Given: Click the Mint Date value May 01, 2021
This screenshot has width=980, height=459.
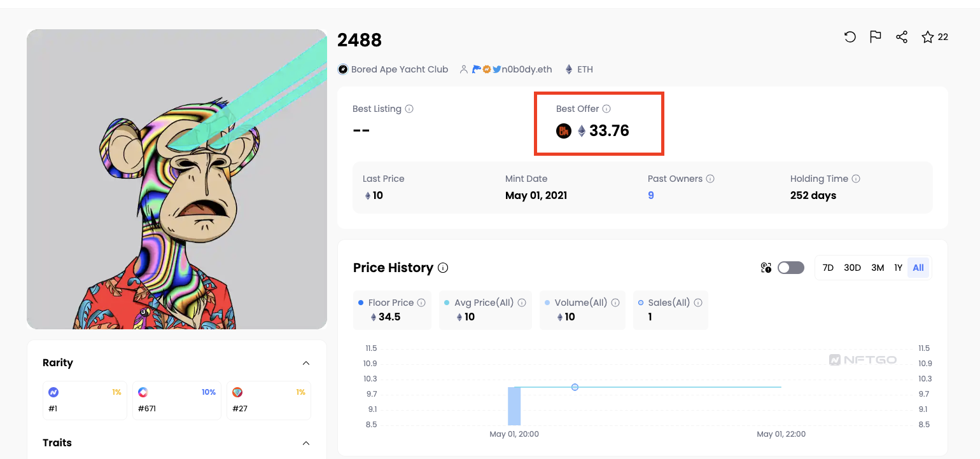Looking at the screenshot, I should (536, 195).
